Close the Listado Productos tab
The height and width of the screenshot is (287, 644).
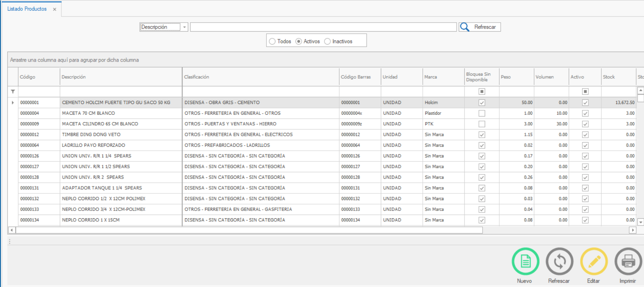55,9
